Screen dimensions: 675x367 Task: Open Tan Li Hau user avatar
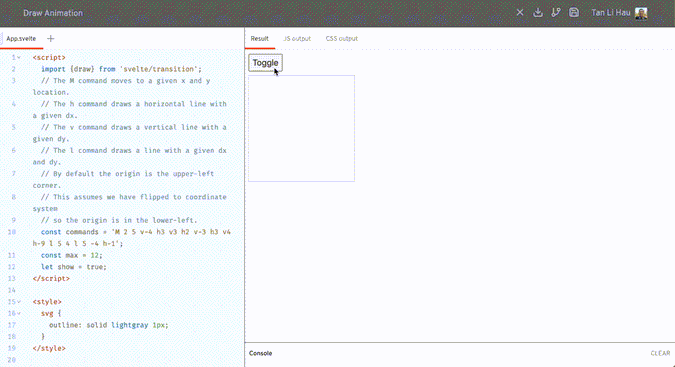tap(641, 13)
